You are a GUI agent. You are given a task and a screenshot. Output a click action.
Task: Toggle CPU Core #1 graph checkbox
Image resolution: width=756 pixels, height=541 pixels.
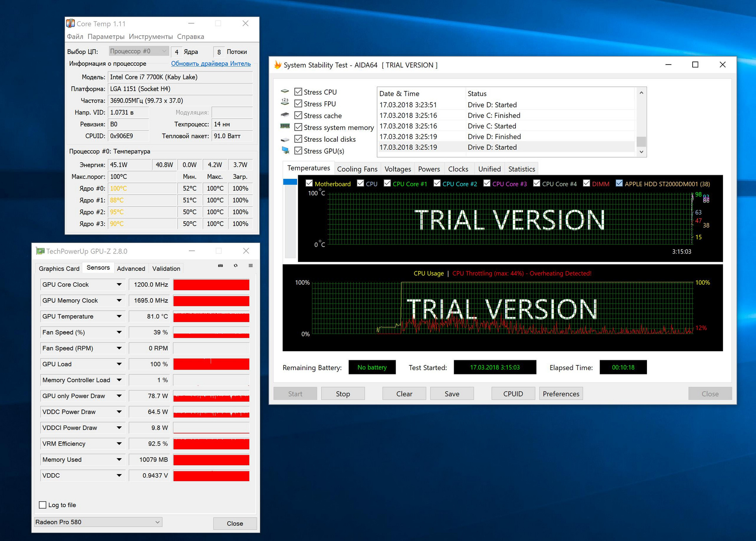(x=387, y=183)
